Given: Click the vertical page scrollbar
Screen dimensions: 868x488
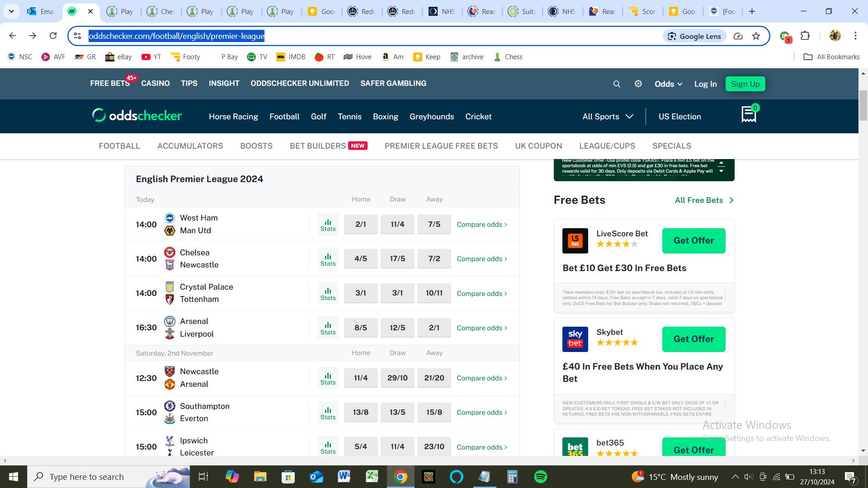Looking at the screenshot, I should pyautogui.click(x=863, y=105).
